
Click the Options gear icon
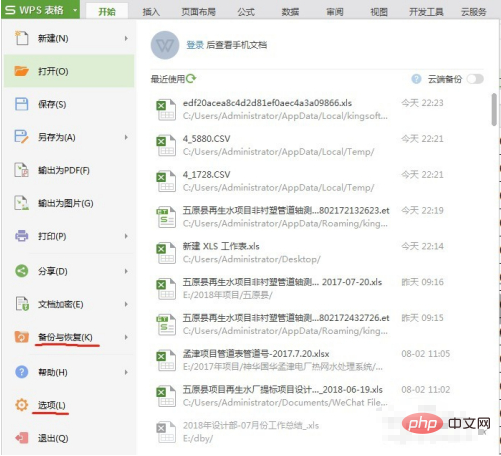pos(22,405)
